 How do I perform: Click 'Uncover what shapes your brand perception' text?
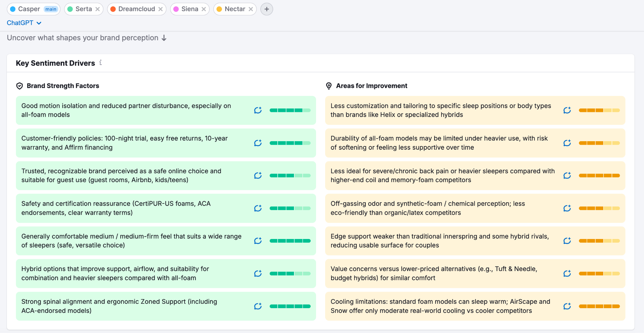click(x=82, y=38)
